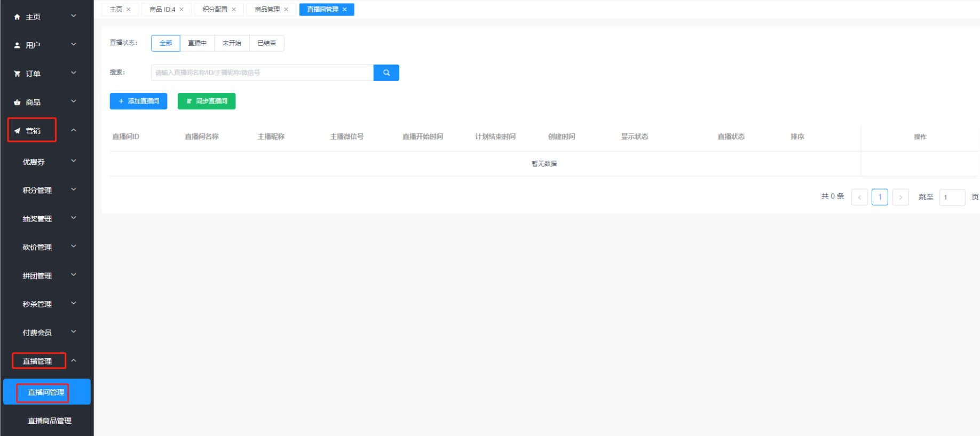Click the shopping cart order icon
980x436 pixels.
[x=17, y=74]
